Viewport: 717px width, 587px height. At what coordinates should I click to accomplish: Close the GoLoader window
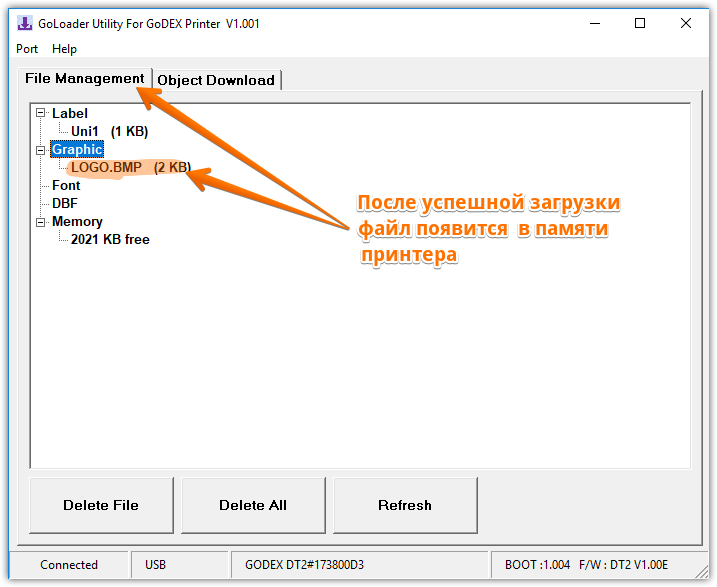click(x=686, y=23)
